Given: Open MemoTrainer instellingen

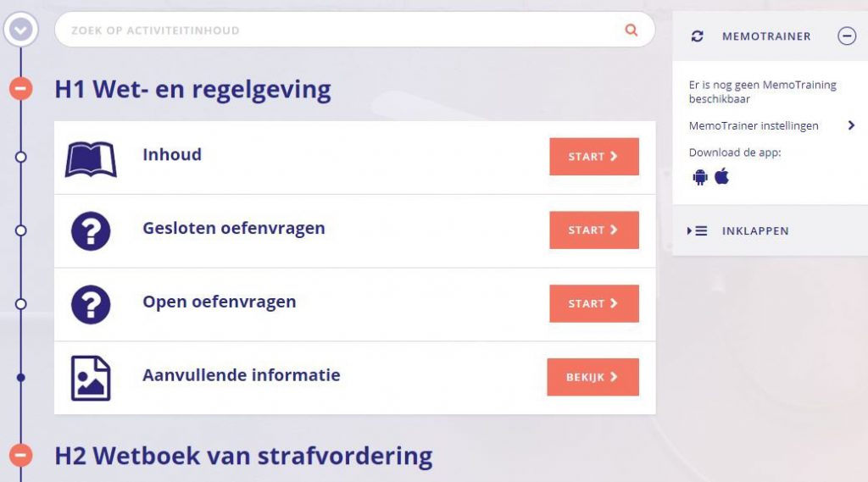Looking at the screenshot, I should [771, 125].
